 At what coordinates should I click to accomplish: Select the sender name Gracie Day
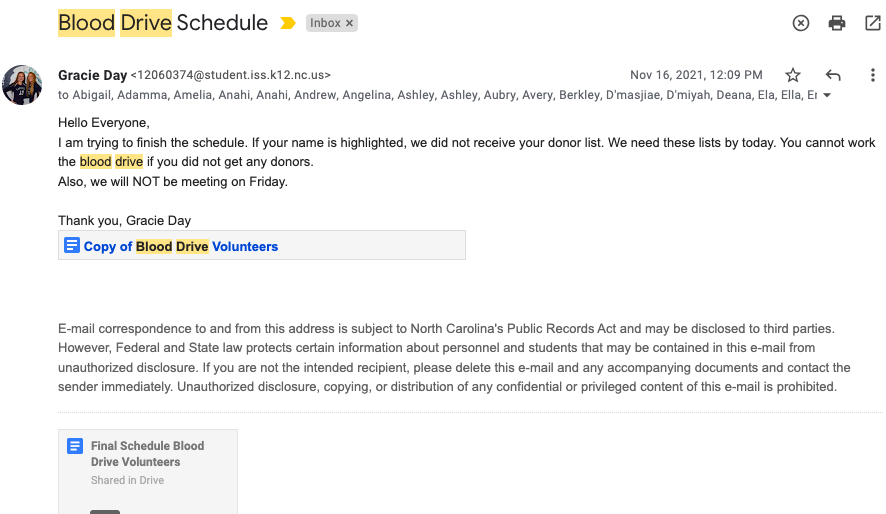[x=93, y=75]
